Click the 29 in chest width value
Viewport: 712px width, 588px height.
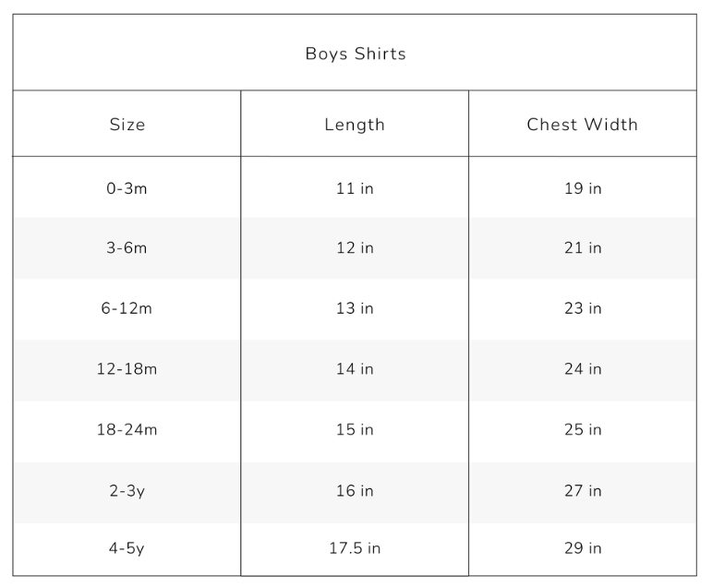(x=583, y=548)
